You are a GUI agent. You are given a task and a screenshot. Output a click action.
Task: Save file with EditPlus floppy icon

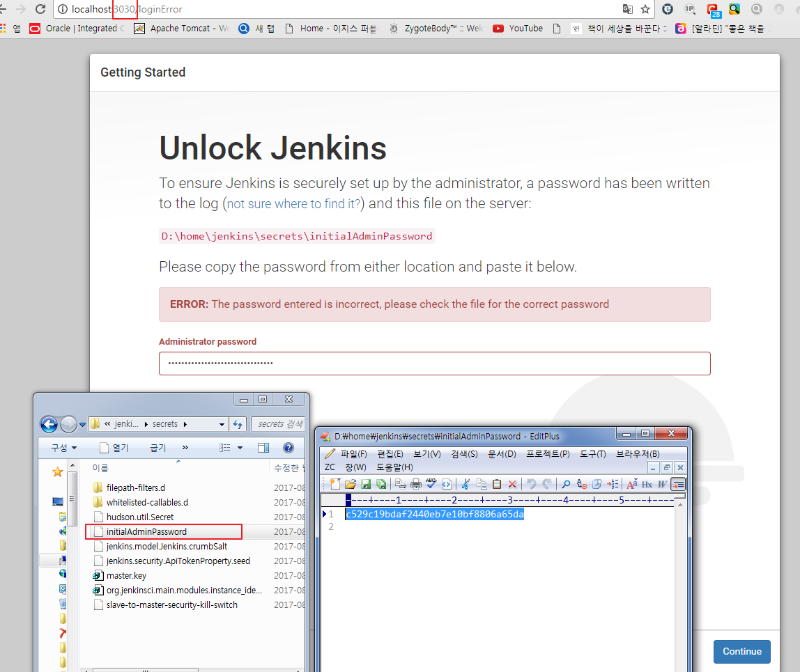pos(366,485)
